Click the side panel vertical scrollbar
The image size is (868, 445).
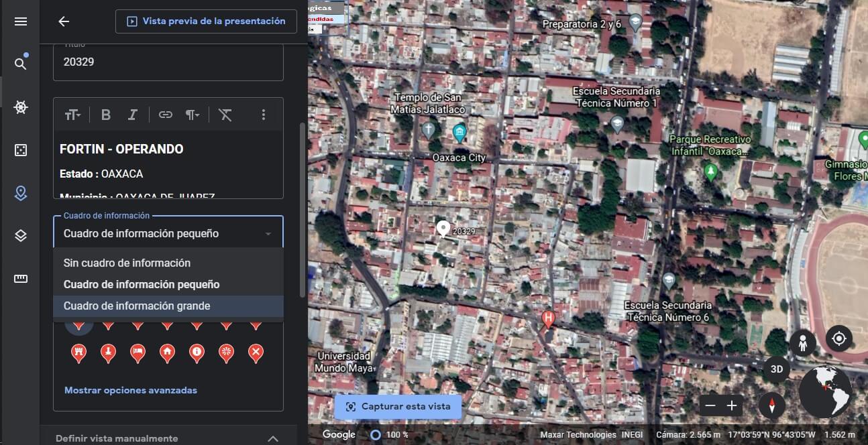pos(302,210)
